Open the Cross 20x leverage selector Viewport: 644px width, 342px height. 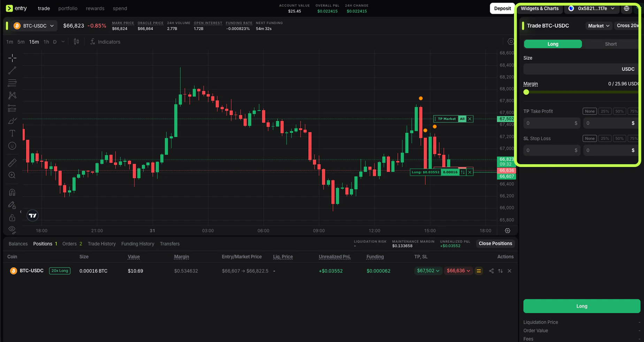(627, 25)
